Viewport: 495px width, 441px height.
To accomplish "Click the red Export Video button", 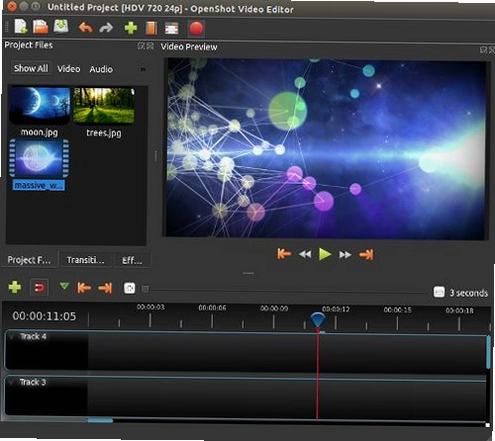I will [196, 28].
